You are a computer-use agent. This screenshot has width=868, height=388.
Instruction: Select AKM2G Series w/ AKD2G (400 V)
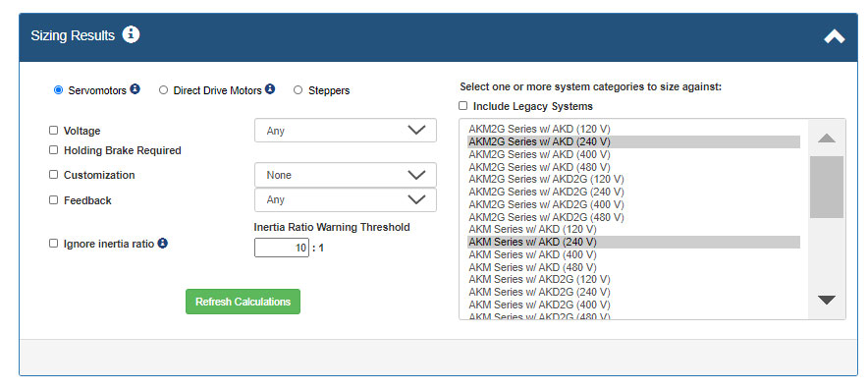coord(634,204)
